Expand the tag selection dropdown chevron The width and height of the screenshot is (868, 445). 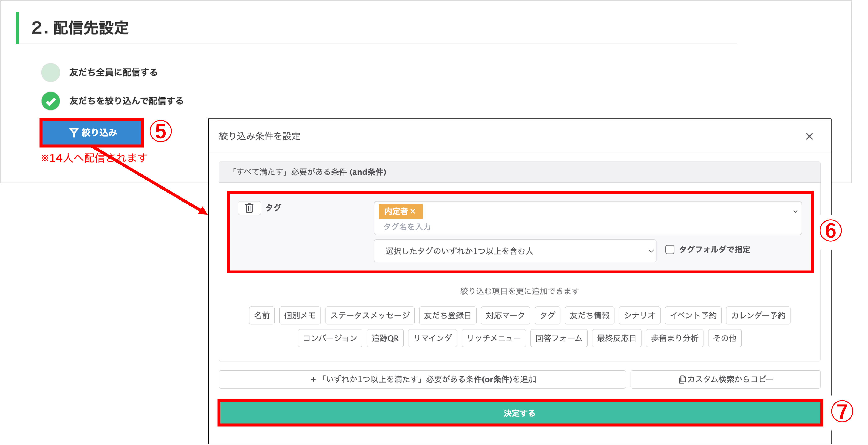pyautogui.click(x=795, y=212)
